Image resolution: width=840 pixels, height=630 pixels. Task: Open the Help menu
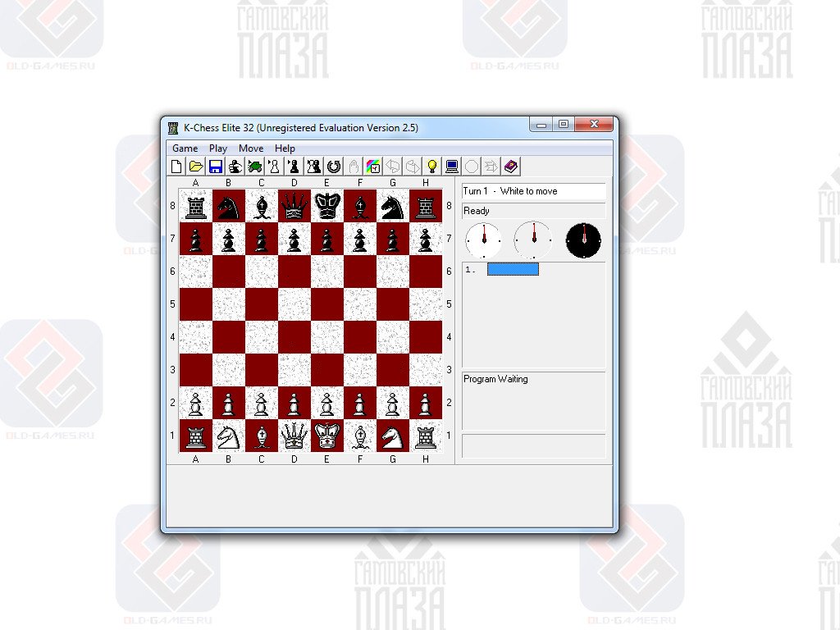pyautogui.click(x=285, y=148)
